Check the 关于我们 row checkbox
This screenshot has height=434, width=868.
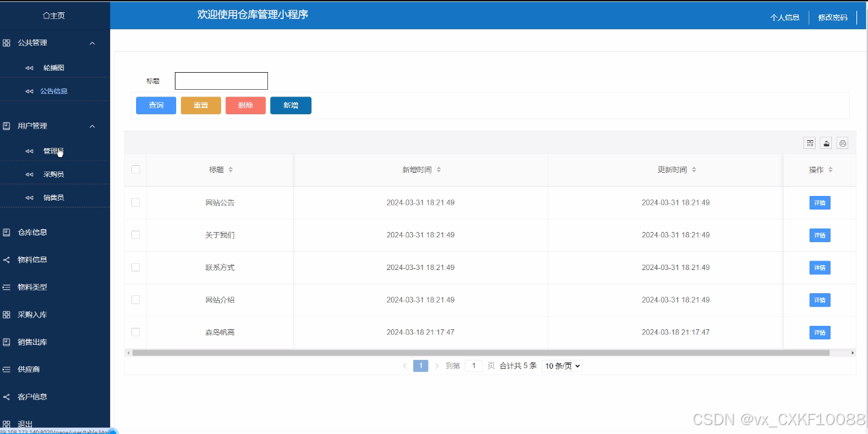(135, 235)
